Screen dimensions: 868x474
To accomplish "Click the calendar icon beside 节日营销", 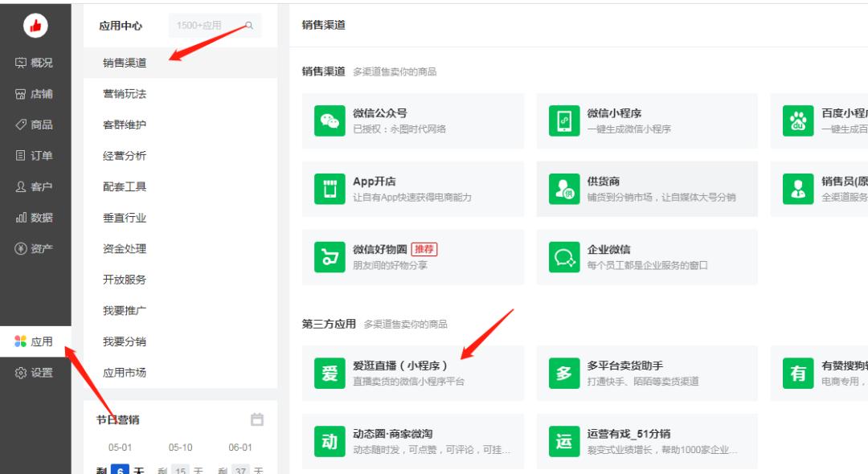I will pos(258,419).
